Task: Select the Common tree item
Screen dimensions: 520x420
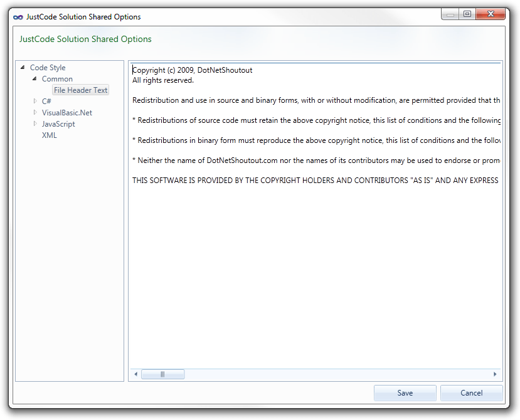Action: (x=57, y=79)
